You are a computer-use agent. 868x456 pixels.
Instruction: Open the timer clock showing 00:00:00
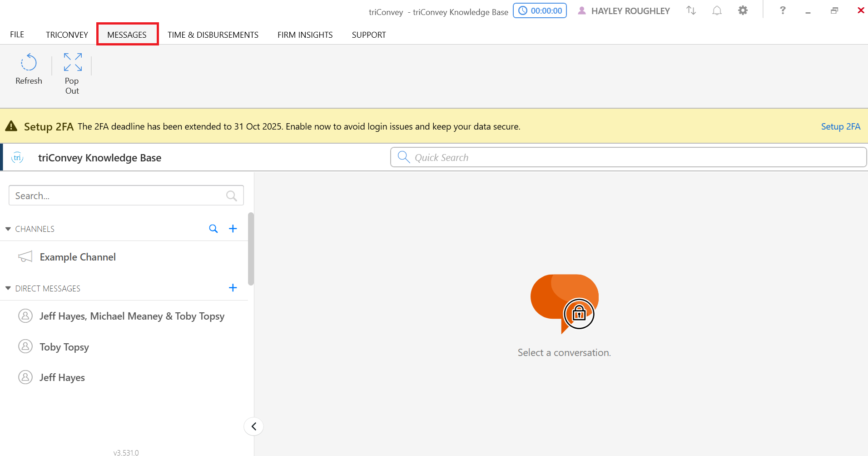[x=540, y=10]
